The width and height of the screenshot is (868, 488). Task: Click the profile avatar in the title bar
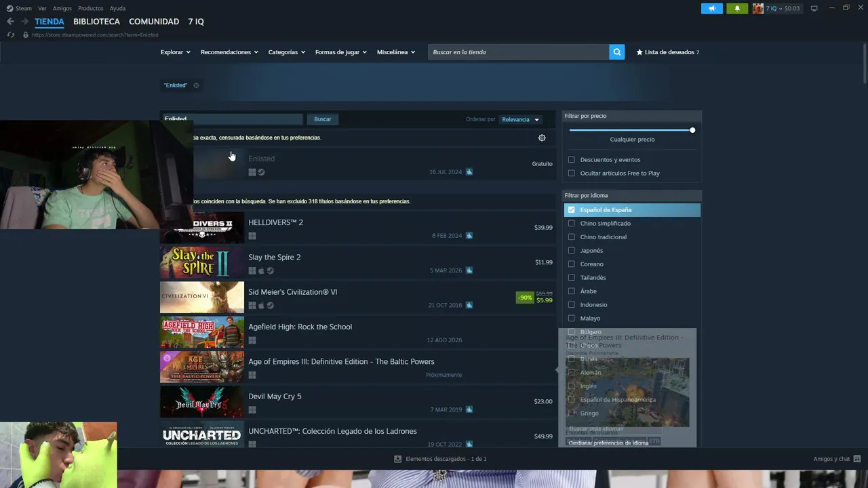757,9
